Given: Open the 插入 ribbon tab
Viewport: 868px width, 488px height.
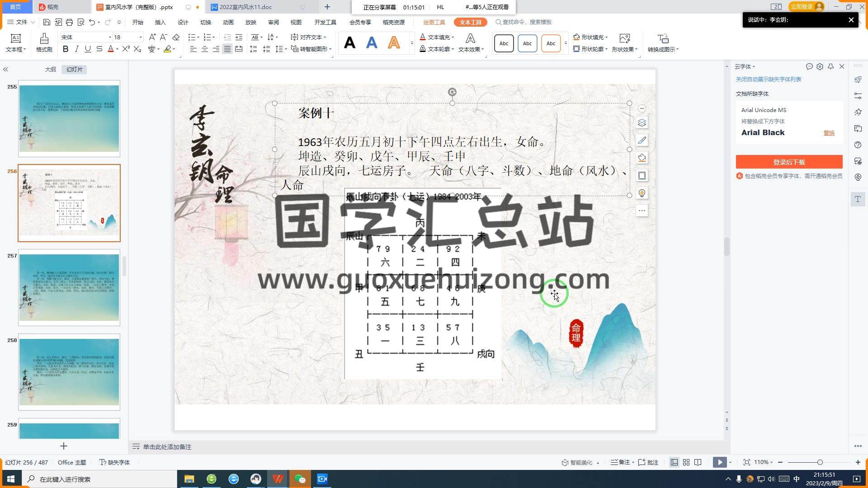Looking at the screenshot, I should pos(160,22).
